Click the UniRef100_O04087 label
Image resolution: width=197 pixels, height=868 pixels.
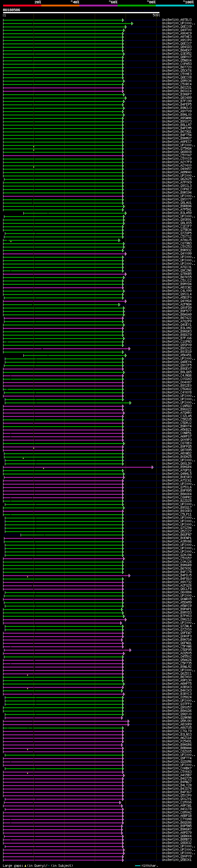point(177,382)
